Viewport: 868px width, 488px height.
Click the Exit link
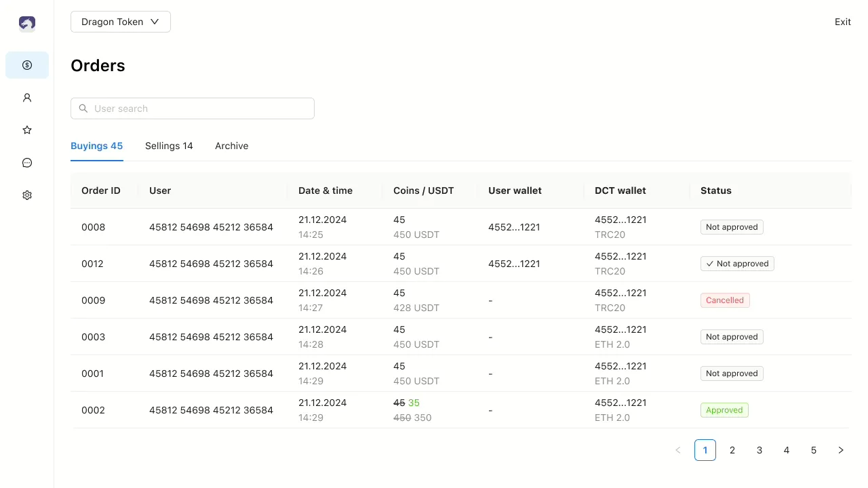pyautogui.click(x=842, y=22)
